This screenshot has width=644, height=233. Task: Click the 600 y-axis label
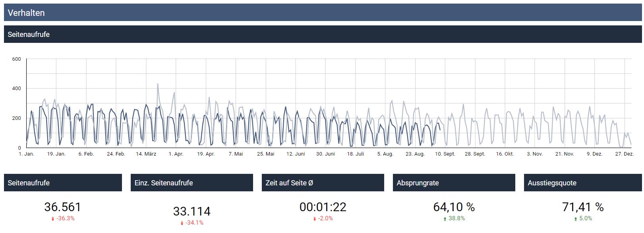16,59
